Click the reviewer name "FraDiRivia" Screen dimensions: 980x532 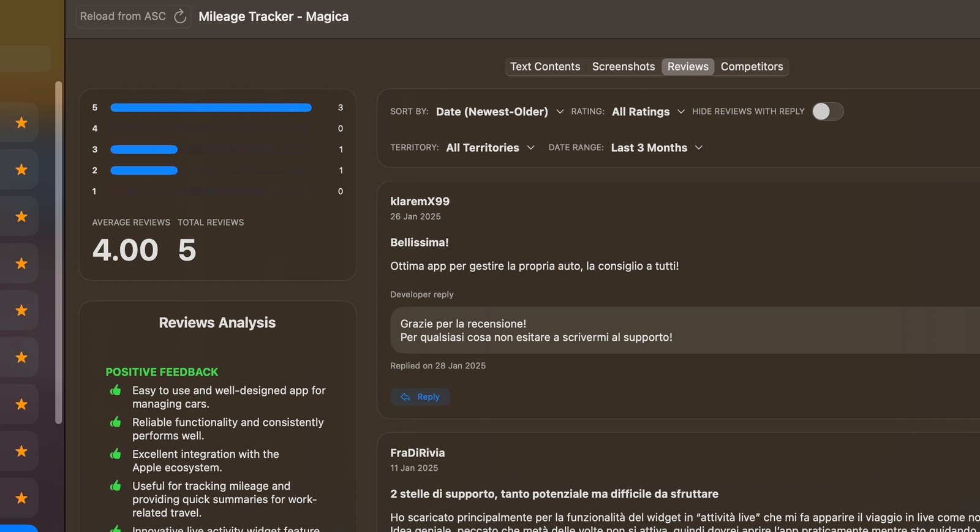click(x=418, y=453)
